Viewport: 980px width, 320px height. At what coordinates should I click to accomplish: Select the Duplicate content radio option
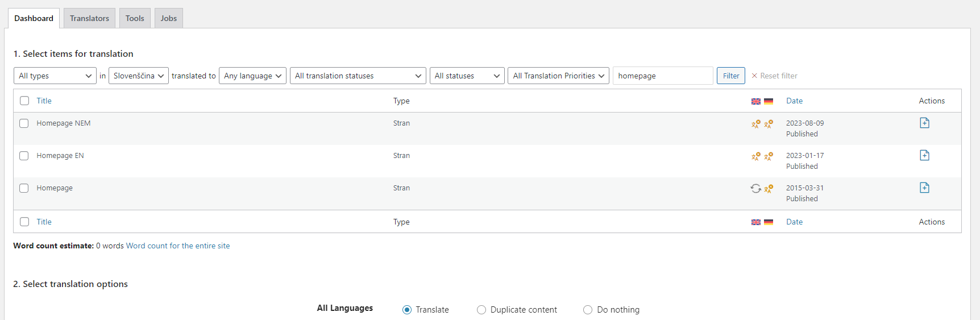point(481,310)
